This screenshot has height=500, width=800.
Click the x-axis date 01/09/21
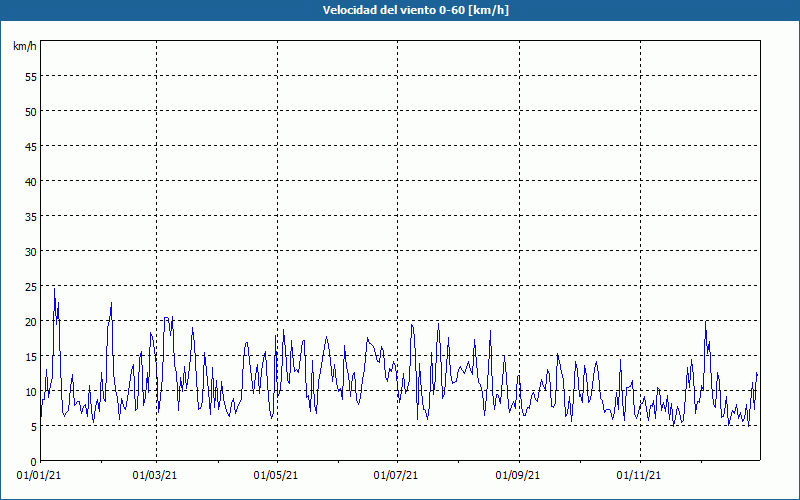518,476
